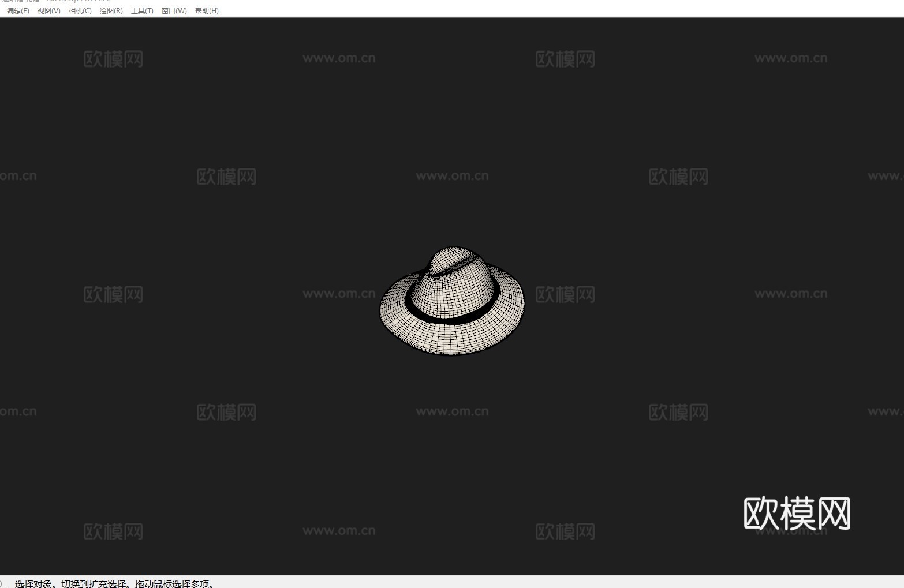Open the 视图(V) menu
Viewport: 904px width, 588px height.
49,11
